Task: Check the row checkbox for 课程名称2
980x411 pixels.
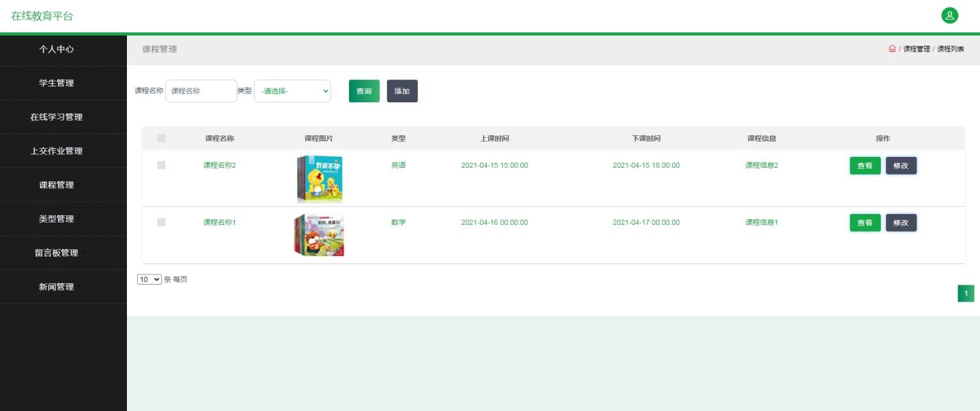Action: pyautogui.click(x=161, y=165)
